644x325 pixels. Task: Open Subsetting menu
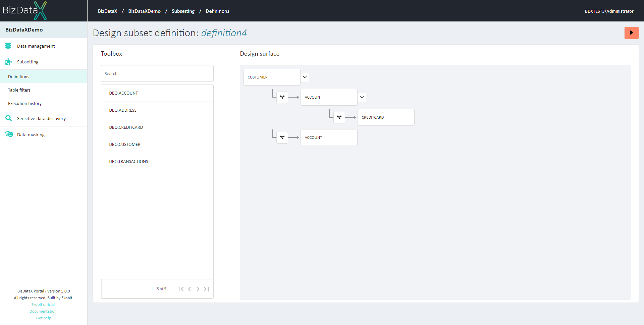point(44,62)
